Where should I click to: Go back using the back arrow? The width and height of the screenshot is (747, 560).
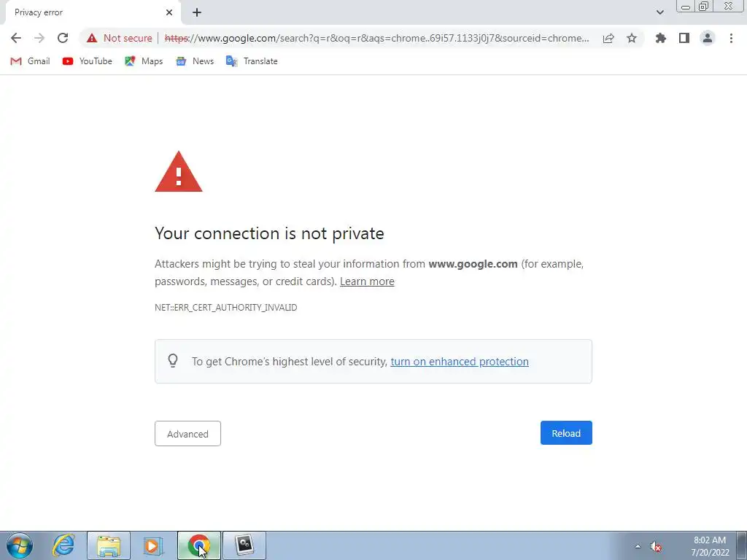point(16,38)
